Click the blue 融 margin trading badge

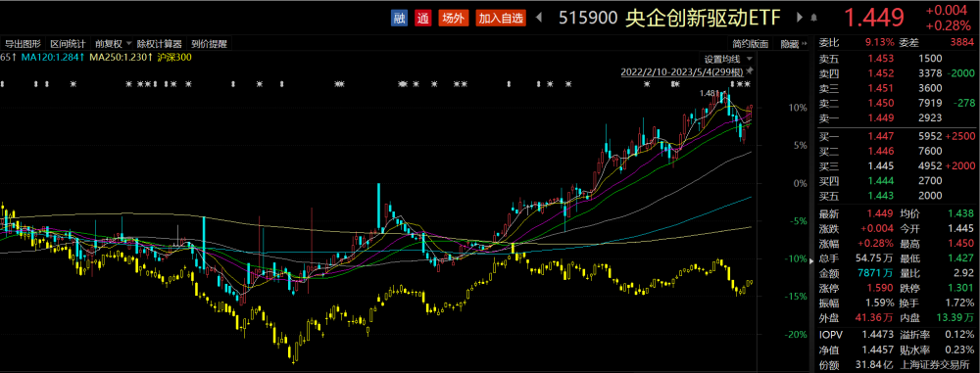[400, 19]
